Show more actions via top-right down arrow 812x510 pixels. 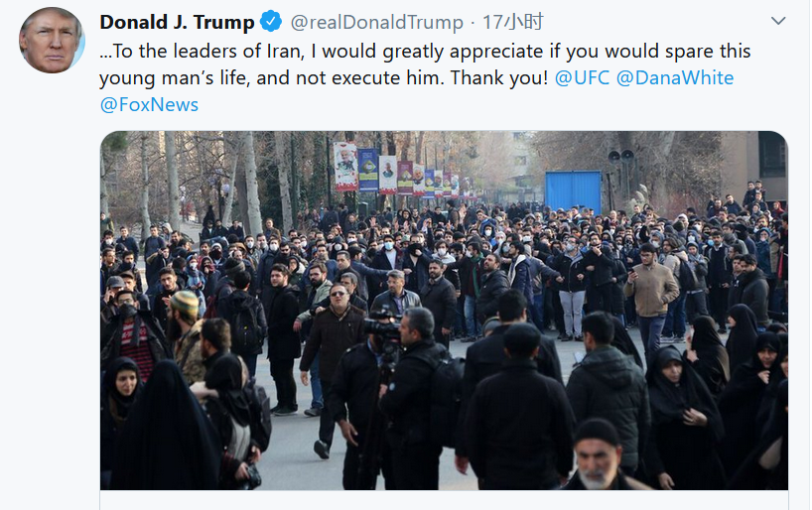pos(778,21)
